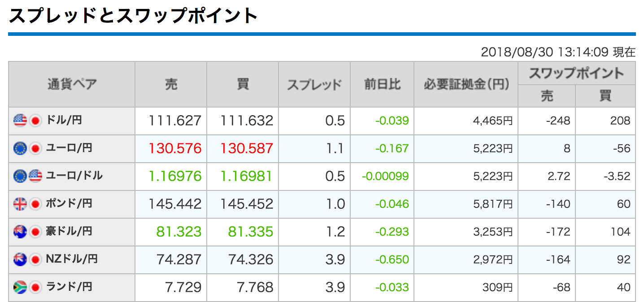Click the スワップポイント header cell
The image size is (644, 302).
click(x=576, y=73)
